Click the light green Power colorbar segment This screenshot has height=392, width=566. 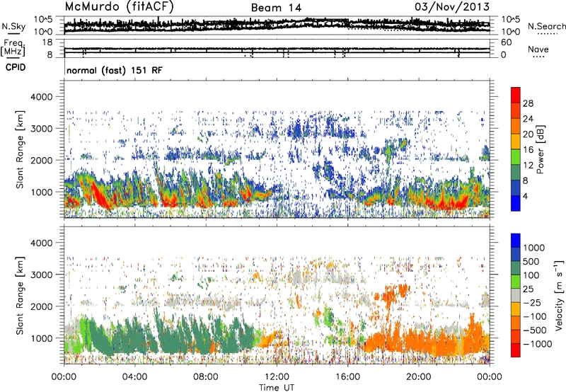(516, 156)
